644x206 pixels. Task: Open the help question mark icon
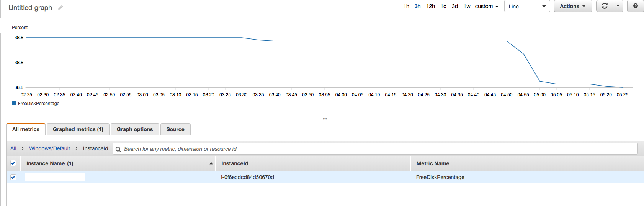pos(636,6)
